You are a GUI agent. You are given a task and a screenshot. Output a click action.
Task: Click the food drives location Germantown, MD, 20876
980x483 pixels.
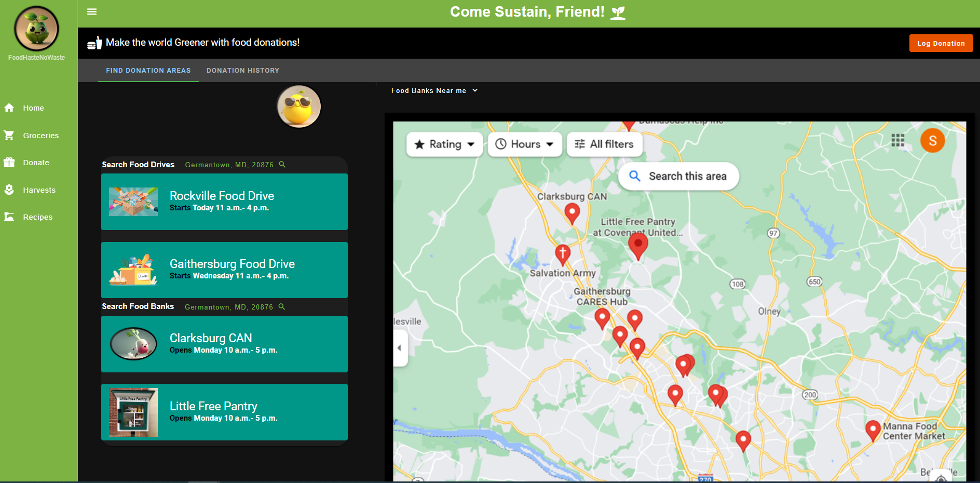(x=229, y=165)
